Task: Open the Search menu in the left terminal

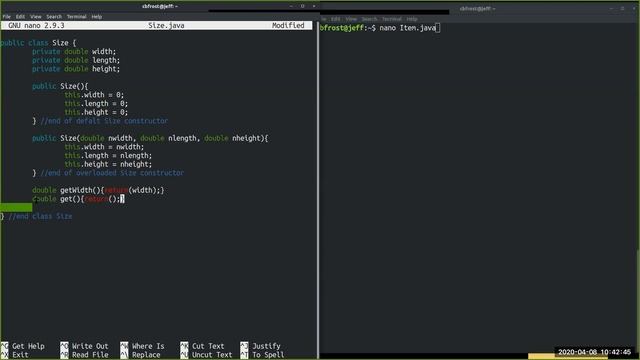Action: pos(54,17)
